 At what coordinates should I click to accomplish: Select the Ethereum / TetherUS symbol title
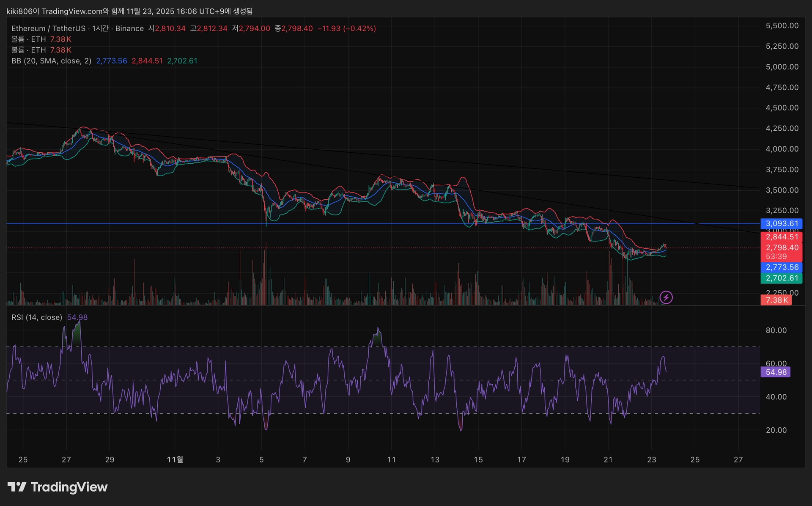point(48,28)
